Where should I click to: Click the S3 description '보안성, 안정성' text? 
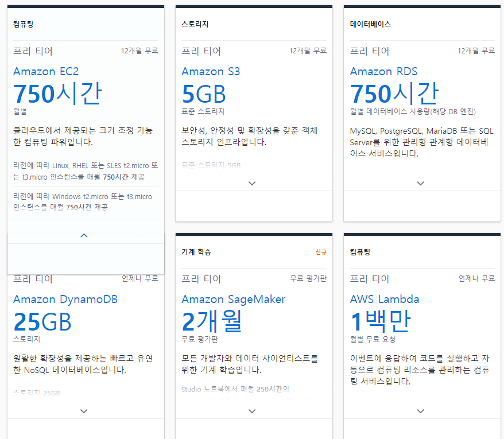250,136
